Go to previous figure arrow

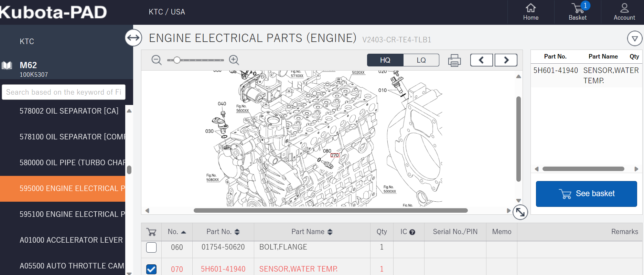pos(481,60)
